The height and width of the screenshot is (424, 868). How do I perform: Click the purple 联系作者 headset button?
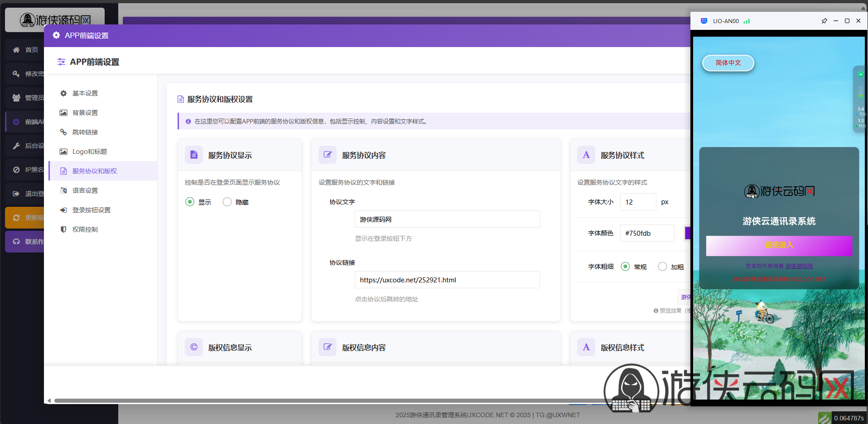tap(25, 242)
